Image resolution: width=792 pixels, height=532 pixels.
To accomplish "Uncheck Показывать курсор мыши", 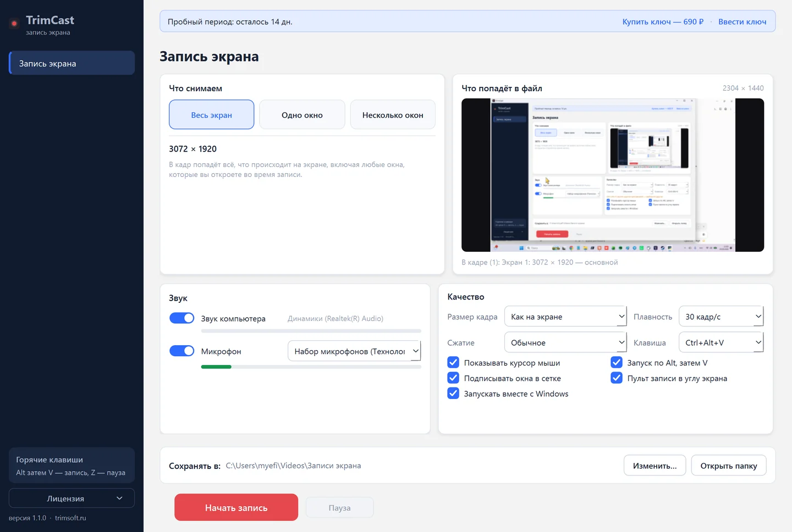I will click(x=453, y=363).
